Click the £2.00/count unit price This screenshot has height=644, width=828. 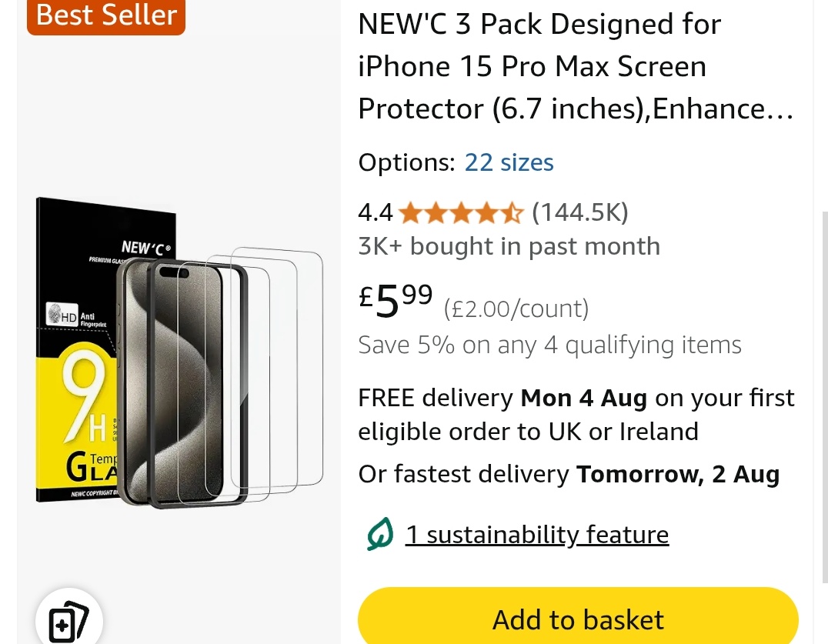click(516, 309)
